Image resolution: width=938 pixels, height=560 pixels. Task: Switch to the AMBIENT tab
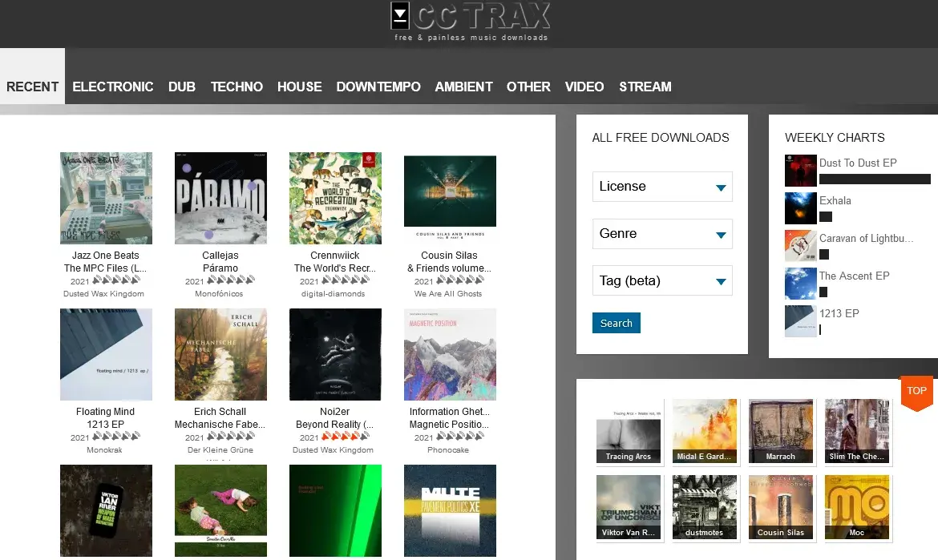coord(463,87)
